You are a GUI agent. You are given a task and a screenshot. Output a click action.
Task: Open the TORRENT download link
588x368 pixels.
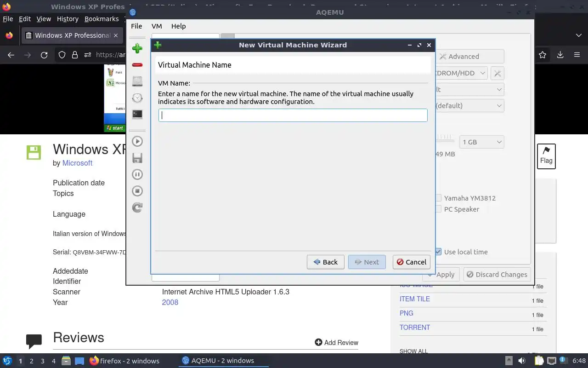point(415,328)
